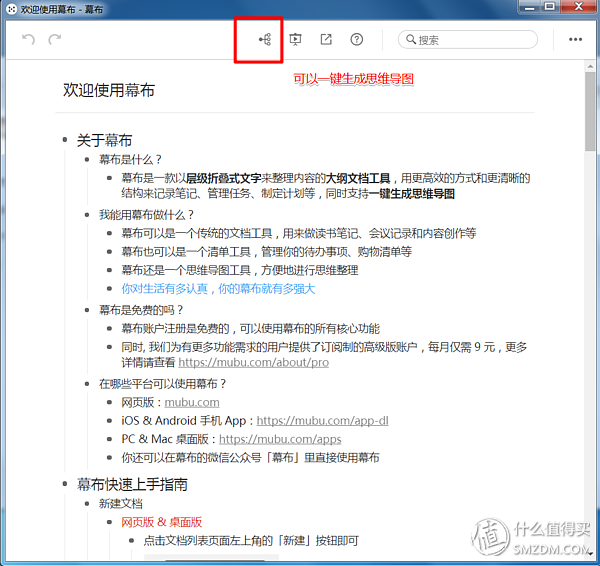The width and height of the screenshot is (600, 566).
Task: Collapse the 幕布是免费的吗？ bullet
Action: [87, 310]
